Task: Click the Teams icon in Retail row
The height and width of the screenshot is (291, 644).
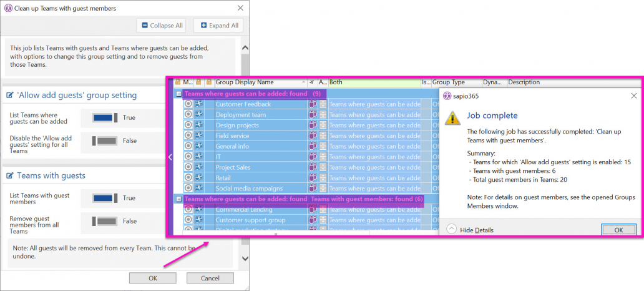Action: [313, 178]
